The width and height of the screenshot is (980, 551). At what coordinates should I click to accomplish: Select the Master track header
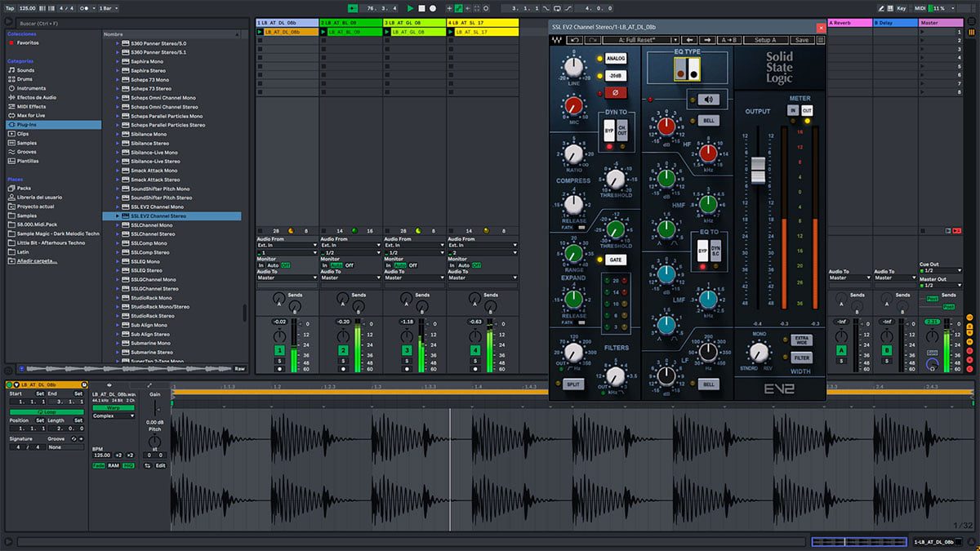tap(941, 23)
